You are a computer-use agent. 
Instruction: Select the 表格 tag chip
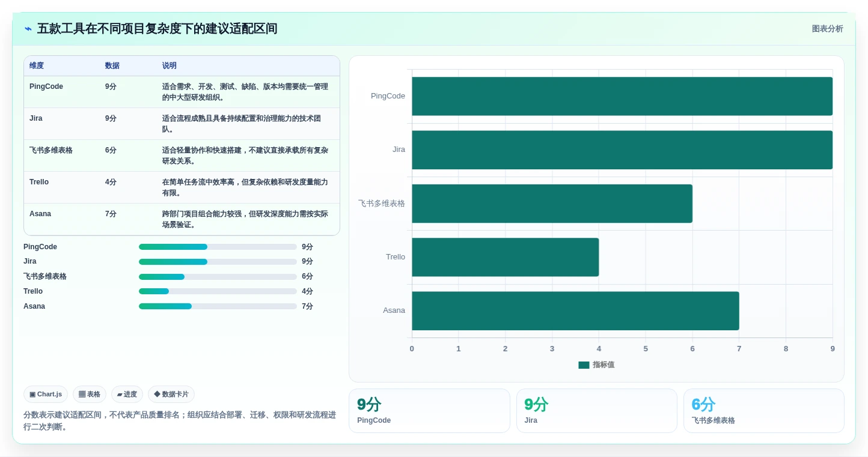90,395
